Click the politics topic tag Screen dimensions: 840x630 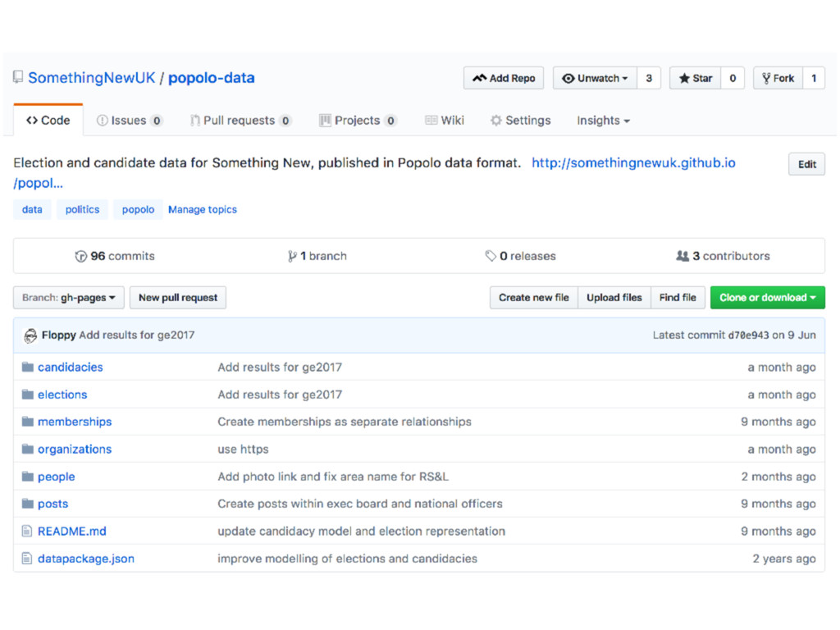click(x=82, y=209)
